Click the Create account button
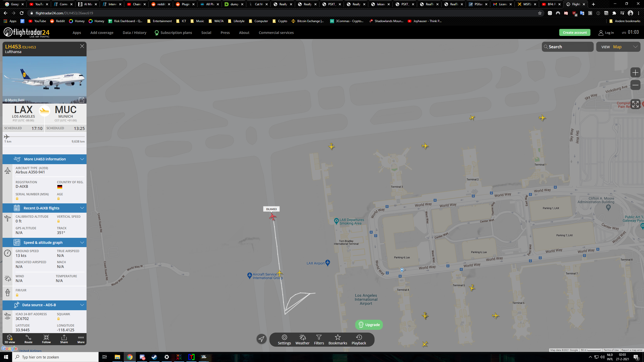644x362 pixels. [575, 32]
